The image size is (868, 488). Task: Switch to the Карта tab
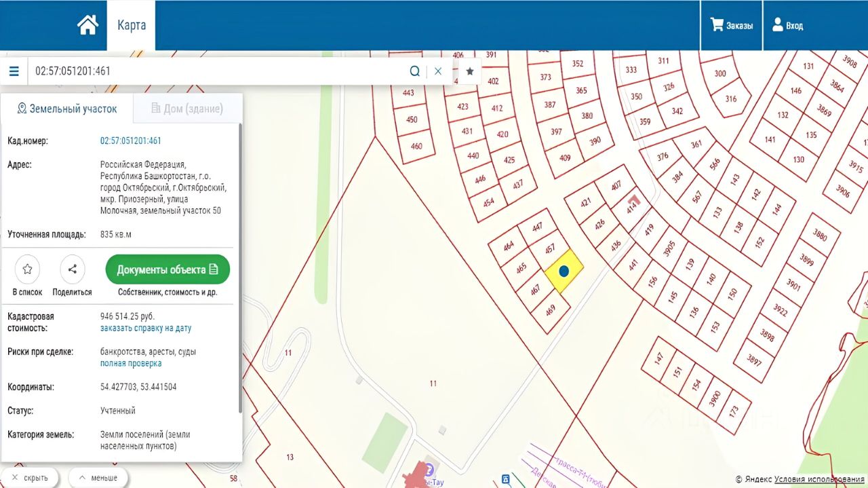[x=131, y=25]
